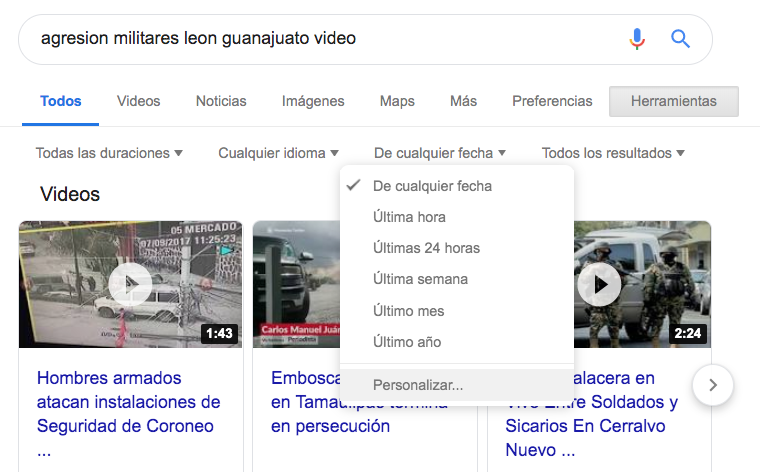
Task: Click the next arrow on video carousel
Action: (712, 385)
